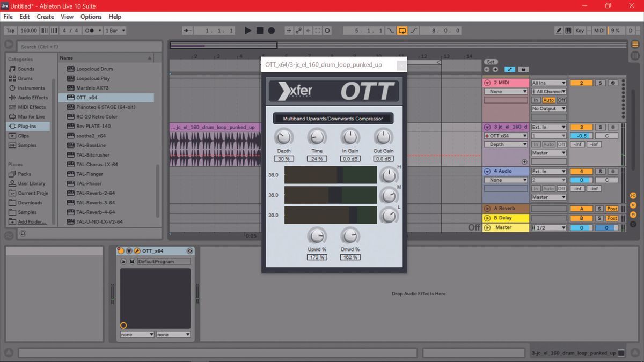Open the Options menu
The height and width of the screenshot is (362, 644).
click(x=91, y=17)
